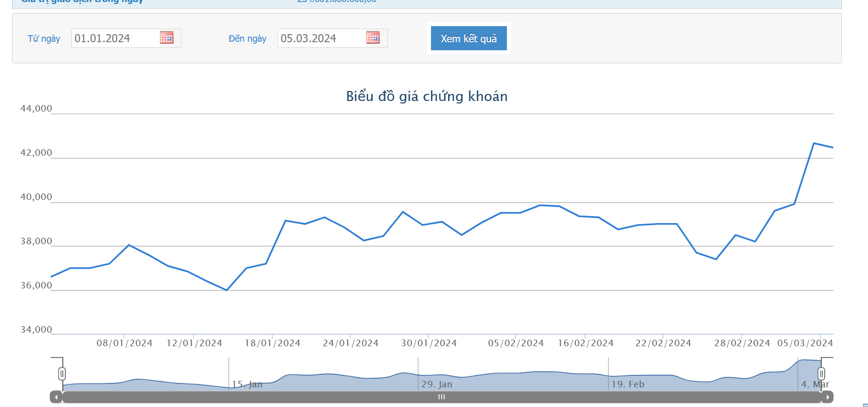Focus the end date field showing 05.03.2024
868x407 pixels.
pos(321,39)
